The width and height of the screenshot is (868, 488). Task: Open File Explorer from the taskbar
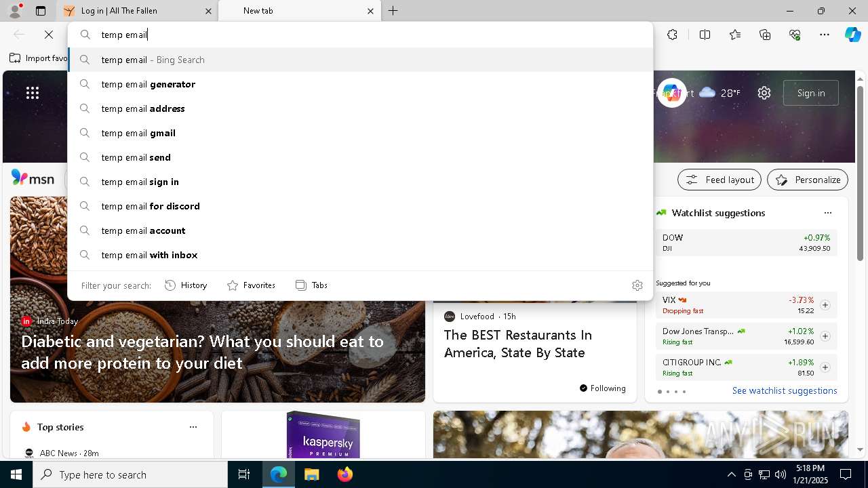click(x=311, y=474)
